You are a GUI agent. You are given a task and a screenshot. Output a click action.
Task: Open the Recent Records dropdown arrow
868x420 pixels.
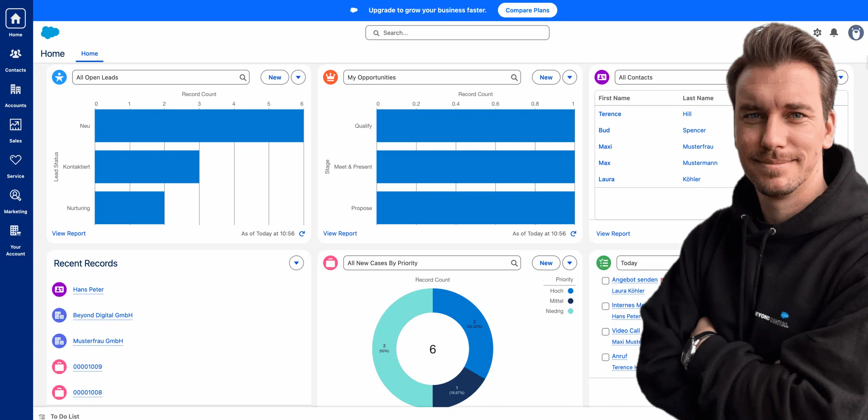[296, 263]
